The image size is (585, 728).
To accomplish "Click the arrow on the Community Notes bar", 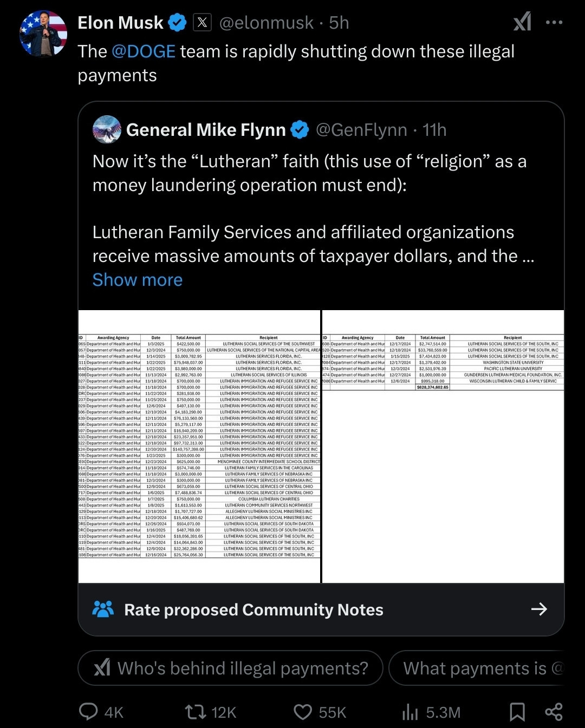I will (539, 609).
